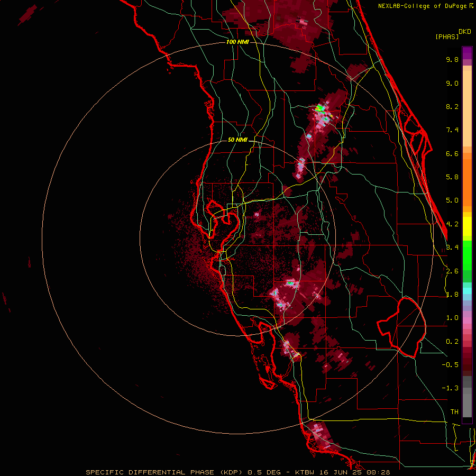Click the Lake Okeechobee outline on map
Screen dimensions: 476x476
(x=401, y=327)
